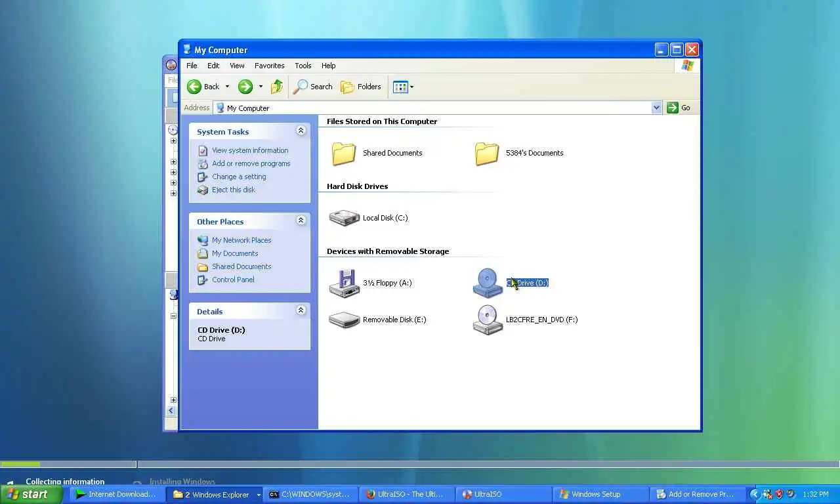Select the Shared Documents folder icon
The width and height of the screenshot is (840, 504).
point(344,153)
